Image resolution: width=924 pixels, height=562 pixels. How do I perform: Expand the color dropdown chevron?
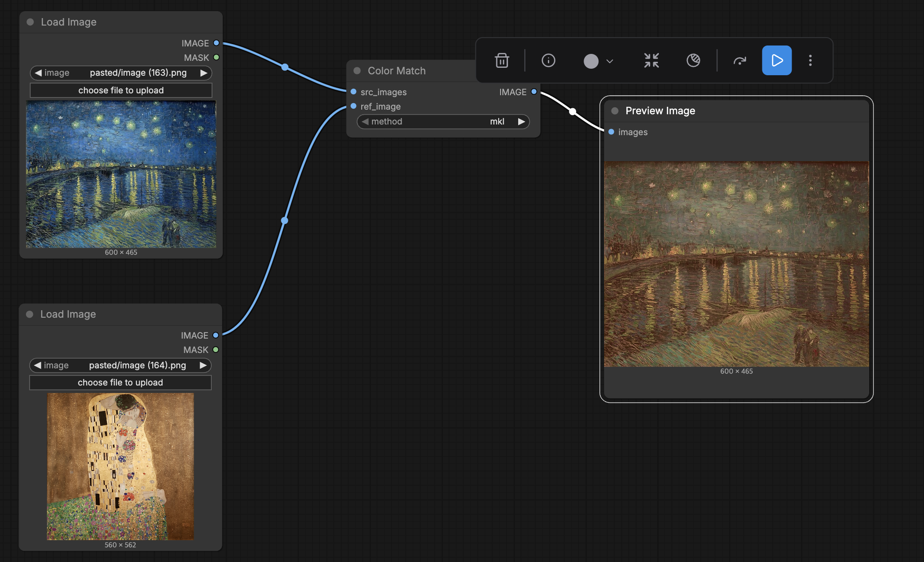coord(610,61)
